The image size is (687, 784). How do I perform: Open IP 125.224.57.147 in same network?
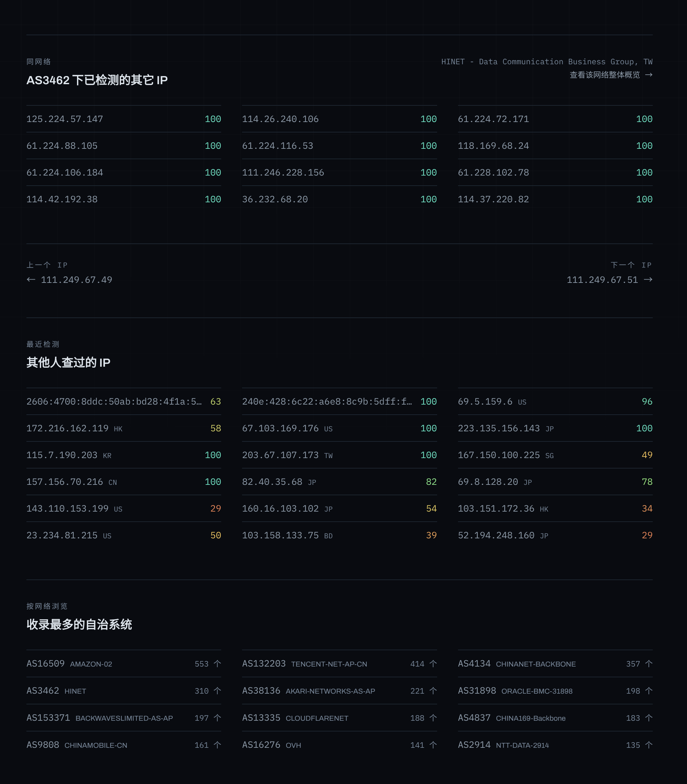[123, 119]
